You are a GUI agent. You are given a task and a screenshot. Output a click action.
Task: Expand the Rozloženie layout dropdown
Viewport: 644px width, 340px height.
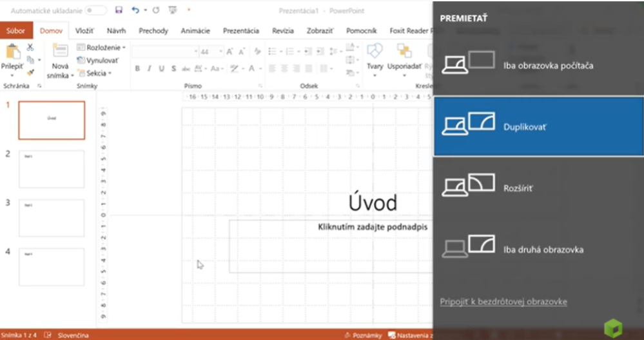point(101,48)
